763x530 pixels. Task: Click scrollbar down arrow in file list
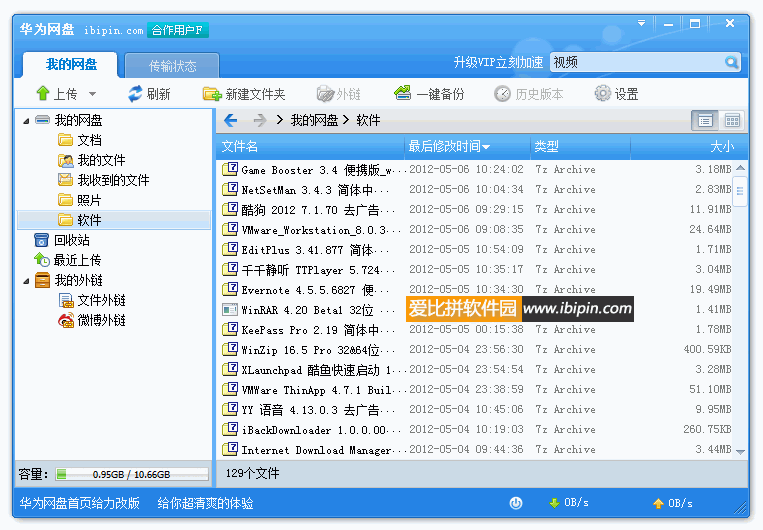tap(740, 452)
